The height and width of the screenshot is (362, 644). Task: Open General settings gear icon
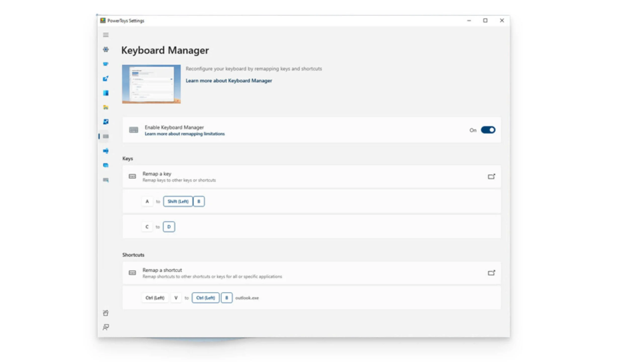pos(106,50)
